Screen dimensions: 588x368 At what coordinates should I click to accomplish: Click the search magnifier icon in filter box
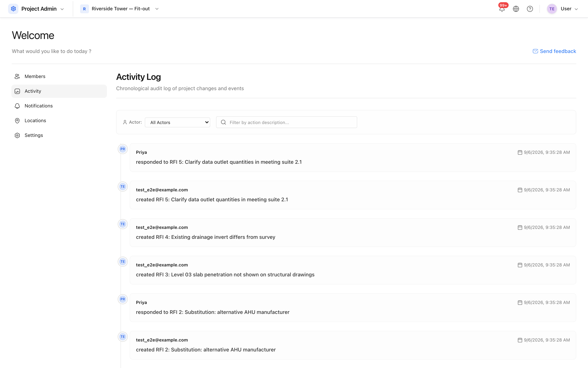coord(224,122)
